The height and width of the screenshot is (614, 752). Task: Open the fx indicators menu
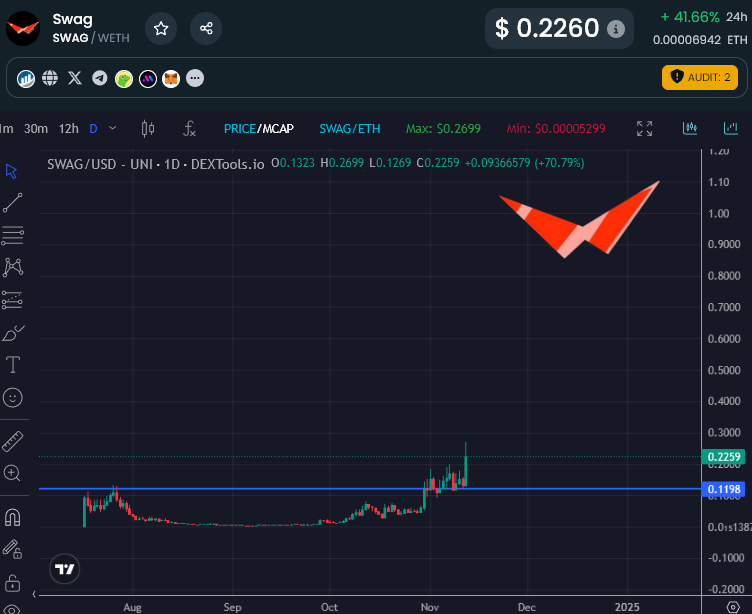pos(189,129)
